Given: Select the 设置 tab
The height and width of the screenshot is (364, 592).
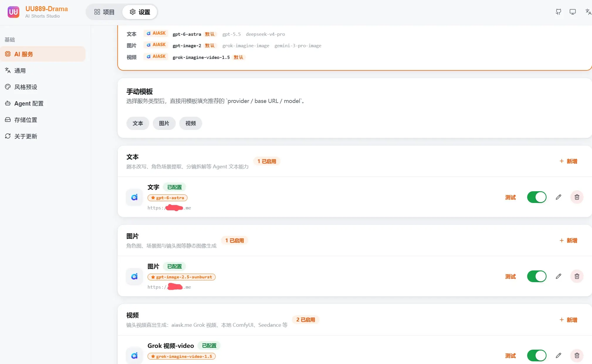Looking at the screenshot, I should (140, 12).
